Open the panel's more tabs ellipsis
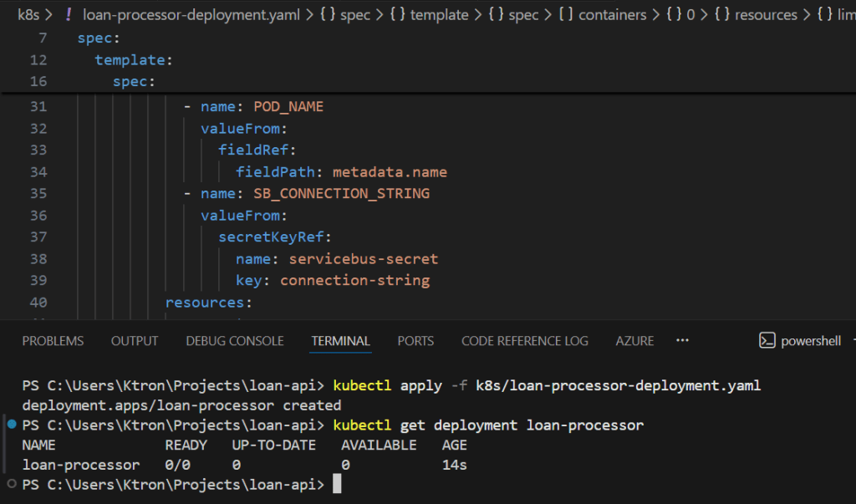This screenshot has height=504, width=856. point(682,341)
